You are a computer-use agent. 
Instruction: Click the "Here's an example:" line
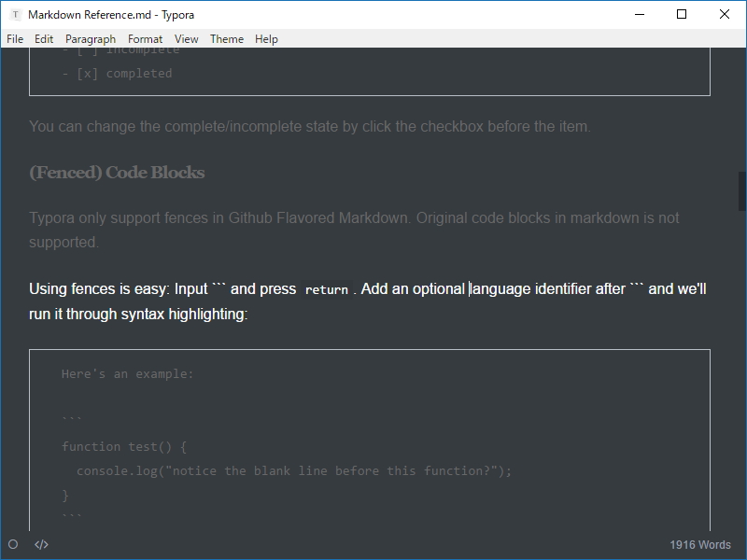pos(127,373)
